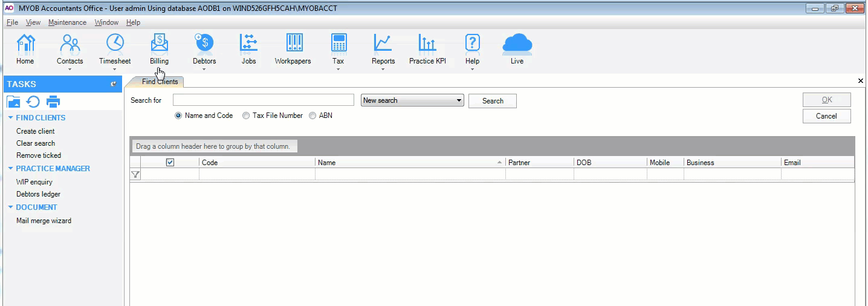Open the Jobs toolbar icon
The height and width of the screenshot is (306, 868).
[x=248, y=44]
